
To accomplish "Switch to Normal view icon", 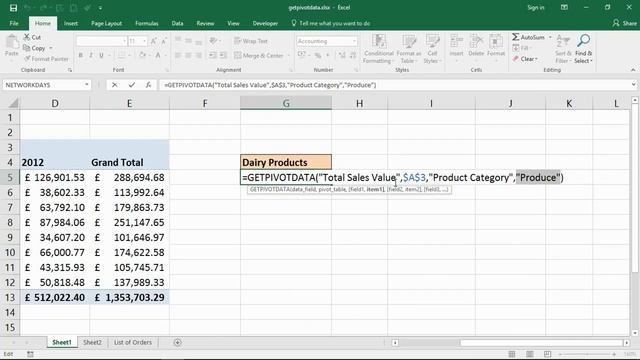I will (512, 354).
